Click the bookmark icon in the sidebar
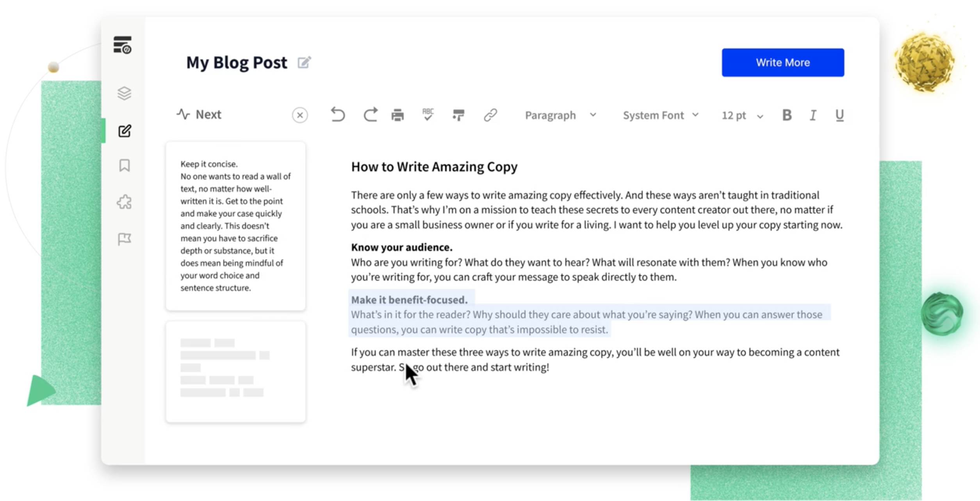Image resolution: width=980 pixels, height=501 pixels. [124, 166]
